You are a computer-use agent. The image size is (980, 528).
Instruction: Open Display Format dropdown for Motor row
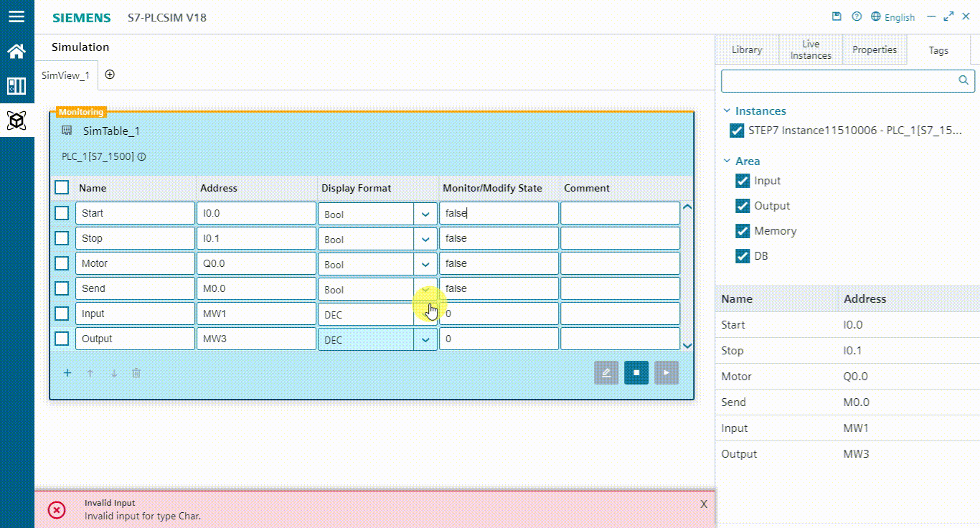click(425, 264)
